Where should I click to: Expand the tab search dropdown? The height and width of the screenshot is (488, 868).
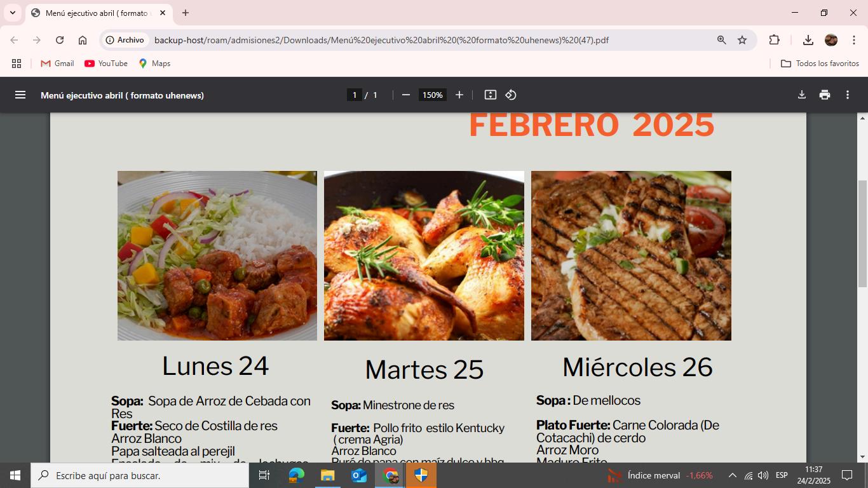[13, 13]
